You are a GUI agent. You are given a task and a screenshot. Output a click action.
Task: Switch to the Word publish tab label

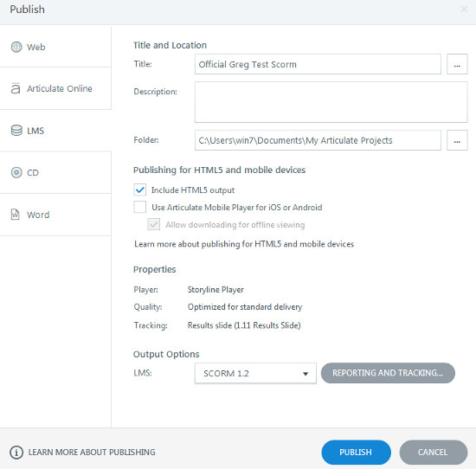pyautogui.click(x=38, y=215)
